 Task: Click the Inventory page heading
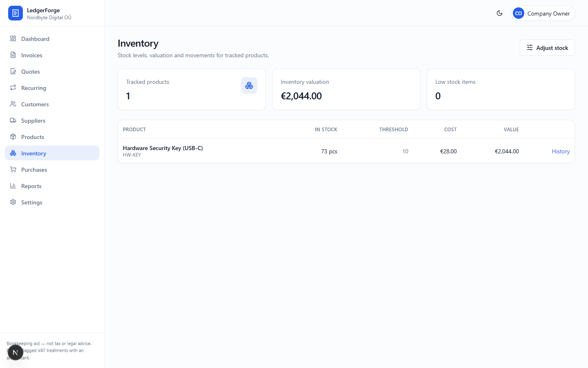[138, 43]
